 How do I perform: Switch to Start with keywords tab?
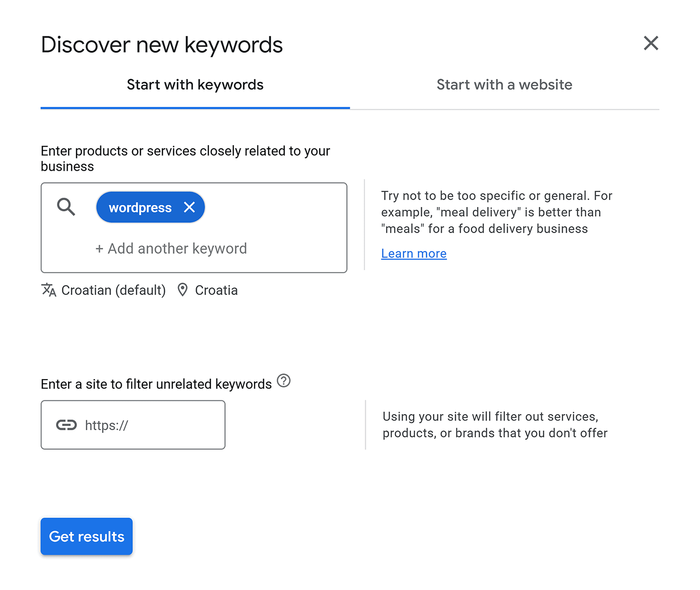click(195, 85)
